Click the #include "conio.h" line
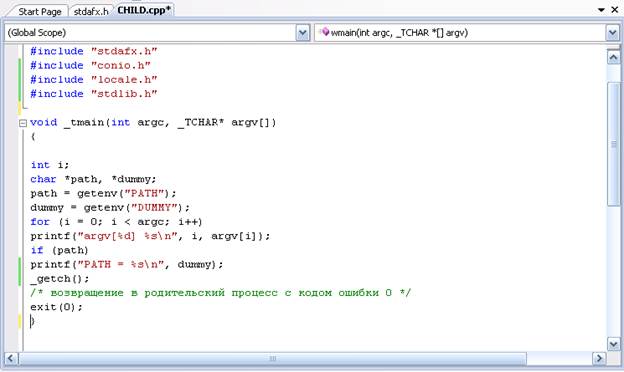The image size is (624, 372). coord(90,66)
